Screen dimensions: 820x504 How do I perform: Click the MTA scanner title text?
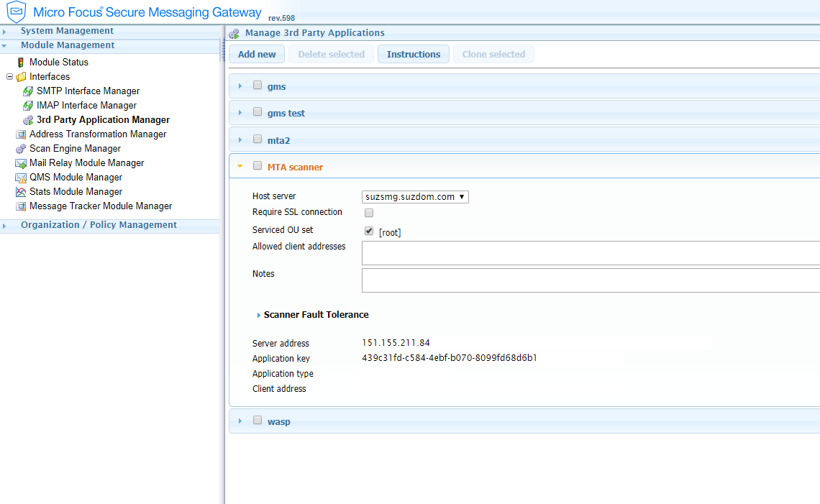click(x=295, y=168)
